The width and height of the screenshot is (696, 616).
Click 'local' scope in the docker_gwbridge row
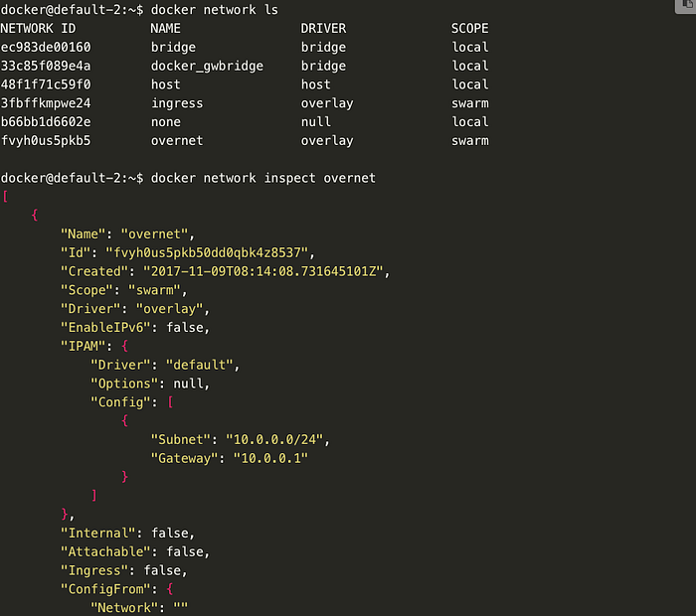[x=470, y=66]
